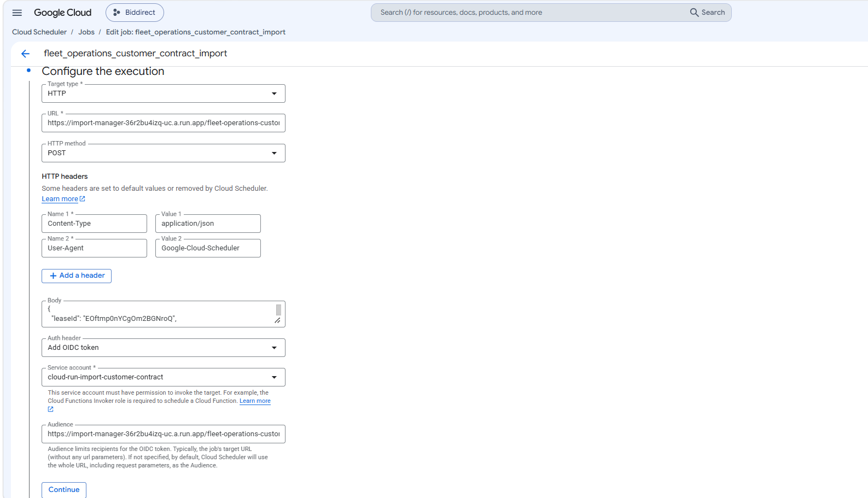Go to Cloud Scheduler breadcrumb

click(x=39, y=32)
